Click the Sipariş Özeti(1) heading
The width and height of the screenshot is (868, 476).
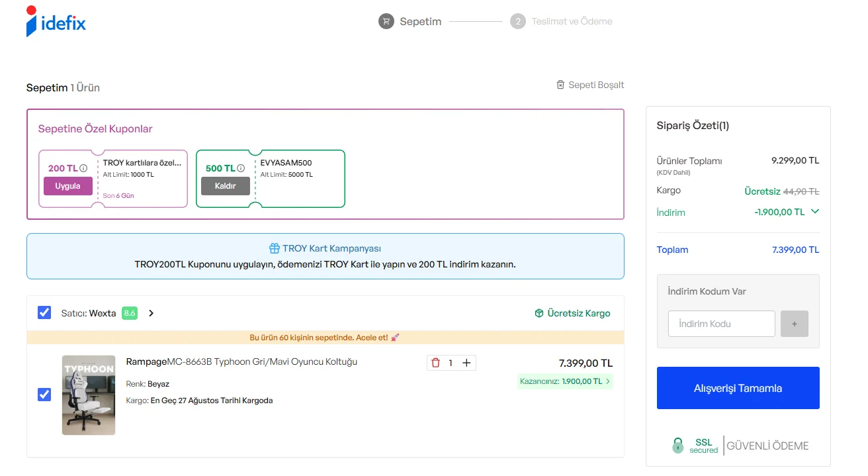693,126
